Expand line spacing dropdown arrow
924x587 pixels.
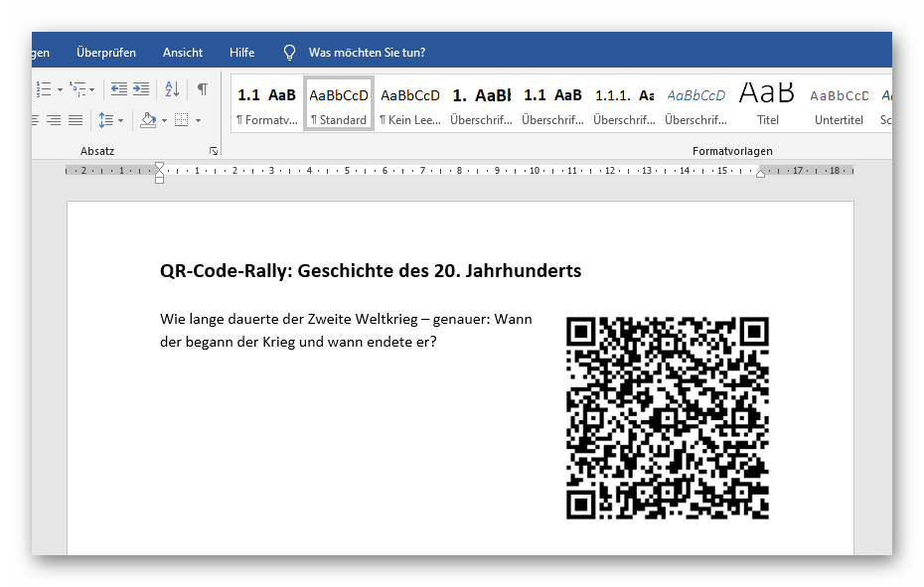coord(121,121)
